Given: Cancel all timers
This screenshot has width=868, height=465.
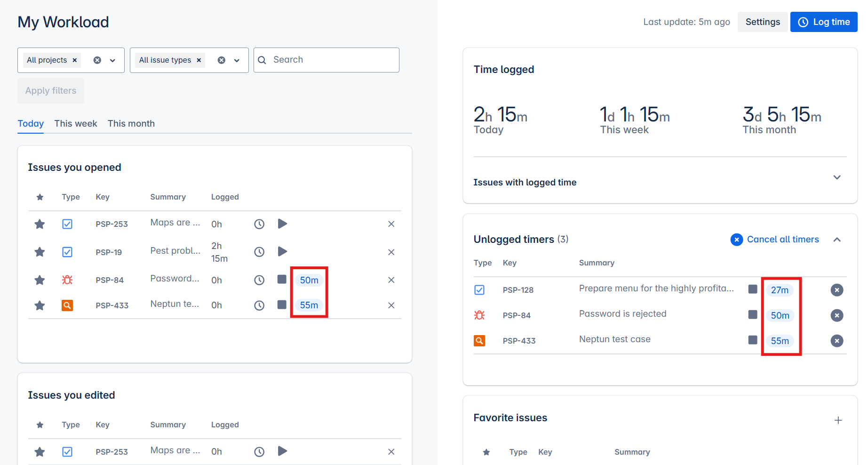Looking at the screenshot, I should click(x=775, y=240).
